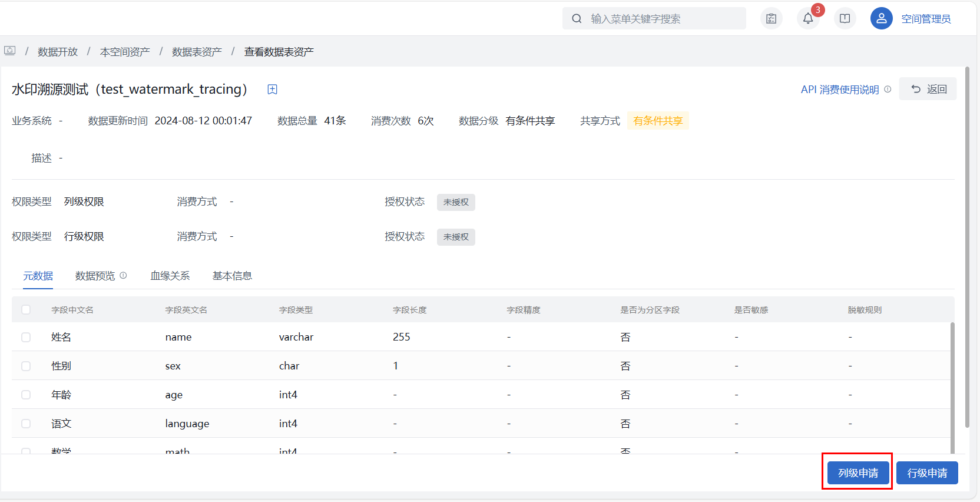Screen dimensions: 980x502
Task: Click the 脱敏规则 column header
Action: click(865, 310)
